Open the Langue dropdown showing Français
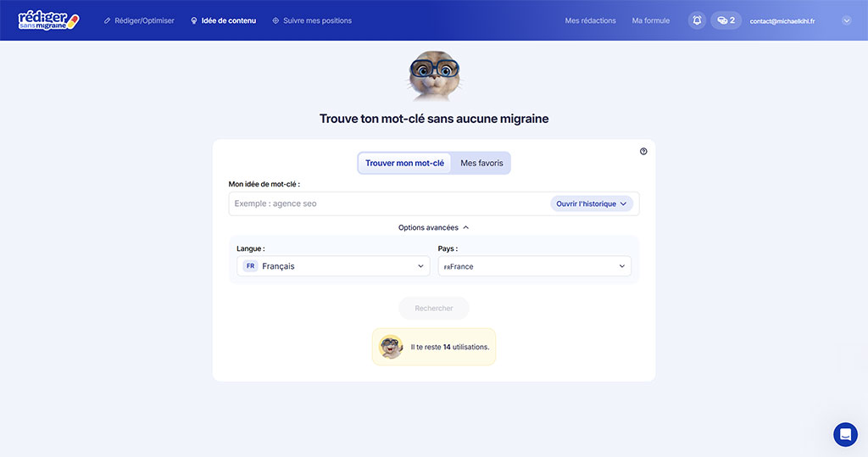Image resolution: width=868 pixels, height=457 pixels. point(333,266)
